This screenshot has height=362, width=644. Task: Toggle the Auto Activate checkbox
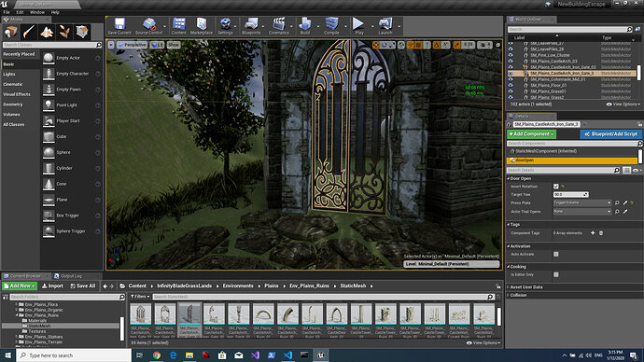pos(555,255)
